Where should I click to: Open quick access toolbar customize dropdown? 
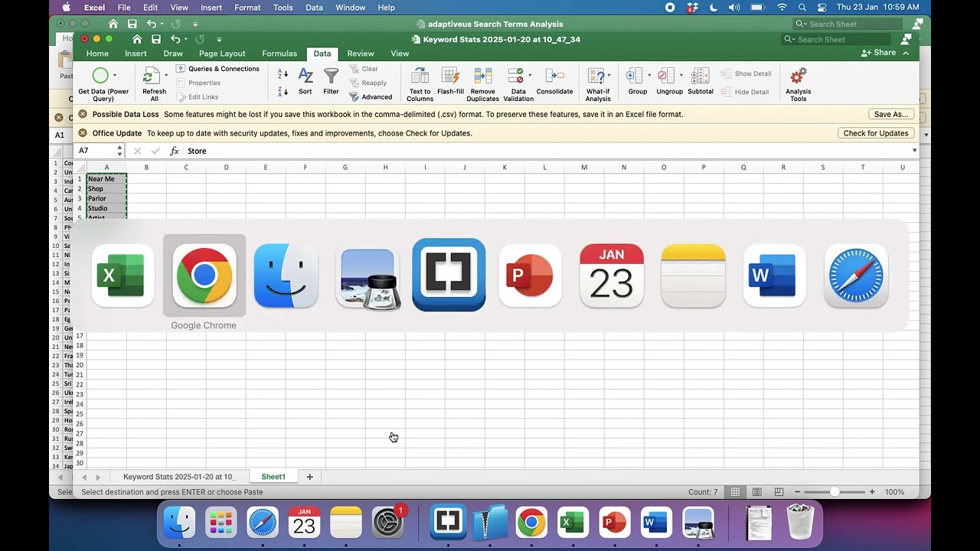pyautogui.click(x=219, y=39)
